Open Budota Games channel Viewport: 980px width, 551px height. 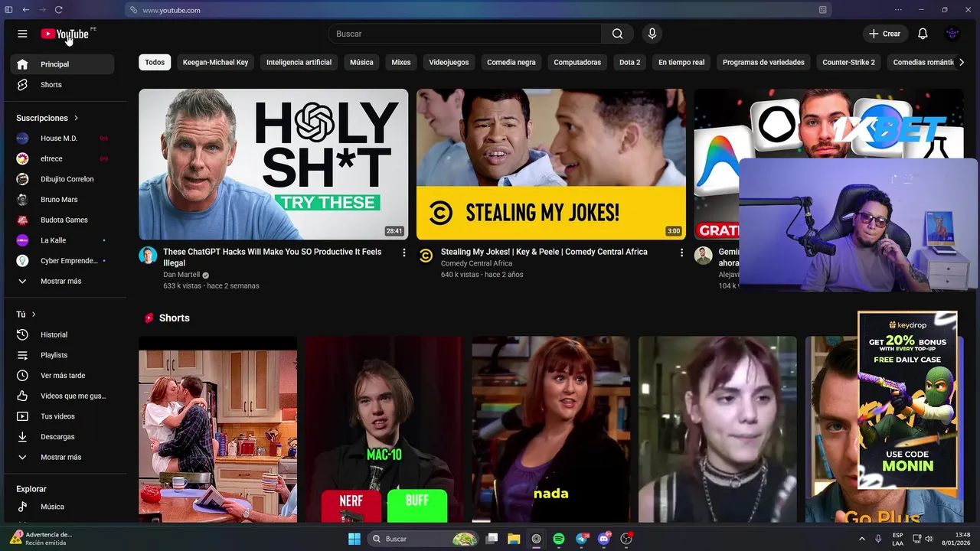click(x=63, y=220)
